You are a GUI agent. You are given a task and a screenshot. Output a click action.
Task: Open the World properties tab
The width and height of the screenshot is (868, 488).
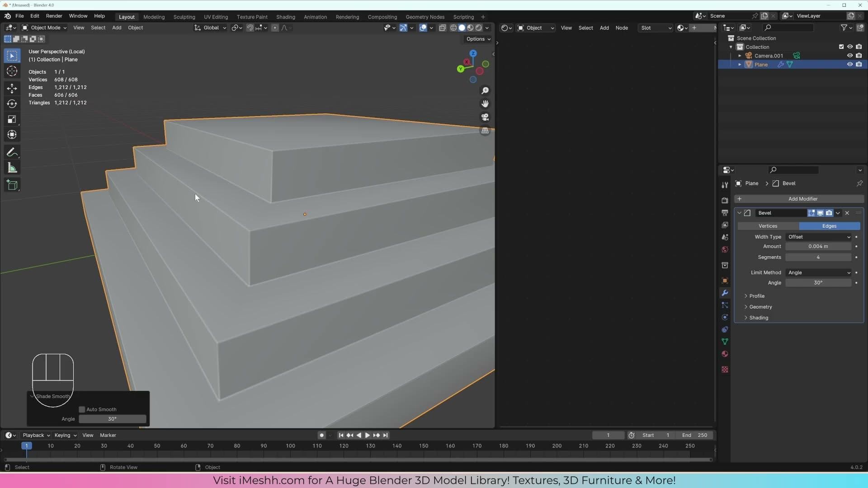[x=725, y=249]
